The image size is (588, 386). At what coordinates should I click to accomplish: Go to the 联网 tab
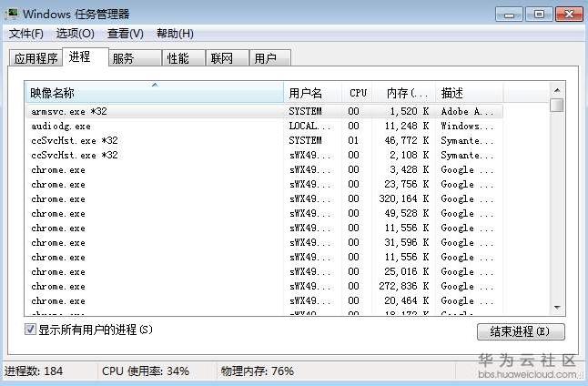pos(228,58)
